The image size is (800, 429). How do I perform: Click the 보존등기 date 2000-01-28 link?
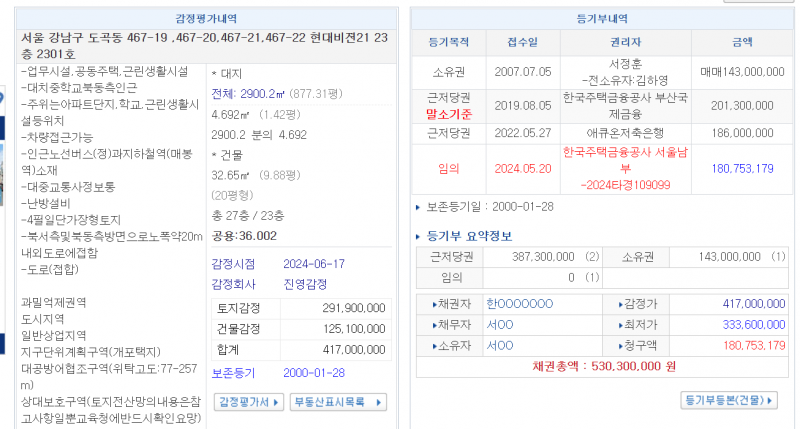point(313,372)
